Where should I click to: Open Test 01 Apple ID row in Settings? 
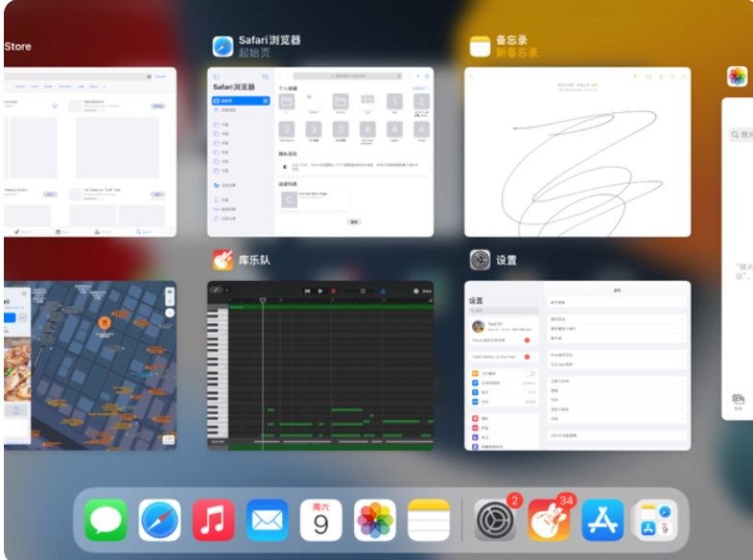(x=504, y=326)
